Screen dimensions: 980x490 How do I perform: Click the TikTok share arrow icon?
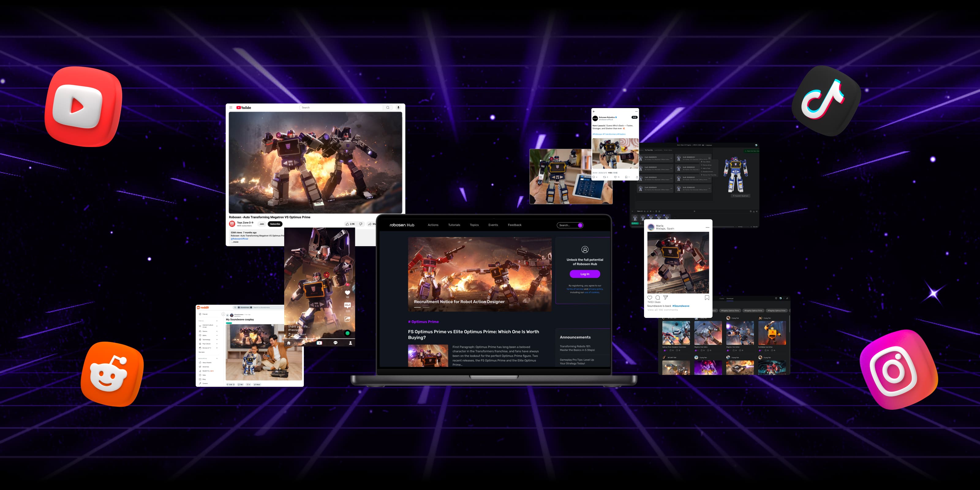(347, 319)
